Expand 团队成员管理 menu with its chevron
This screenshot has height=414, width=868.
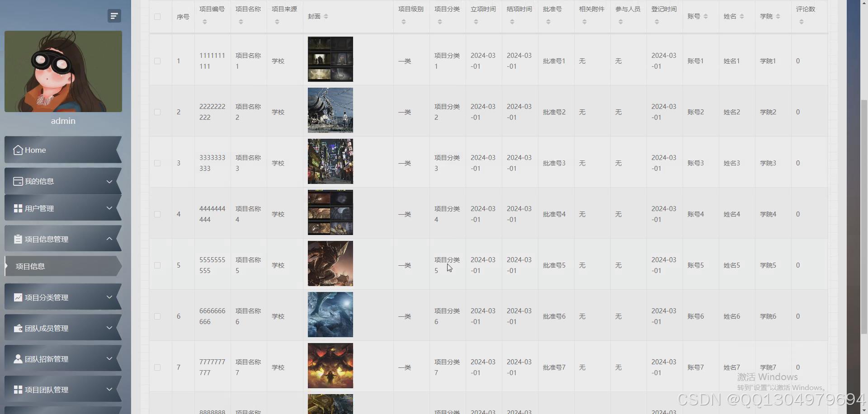[x=109, y=328]
